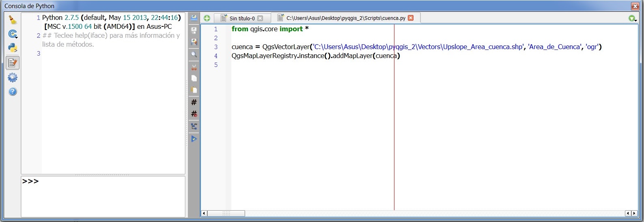This screenshot has width=644, height=222.
Task: Click the Comment code hash icon
Action: pos(194,102)
